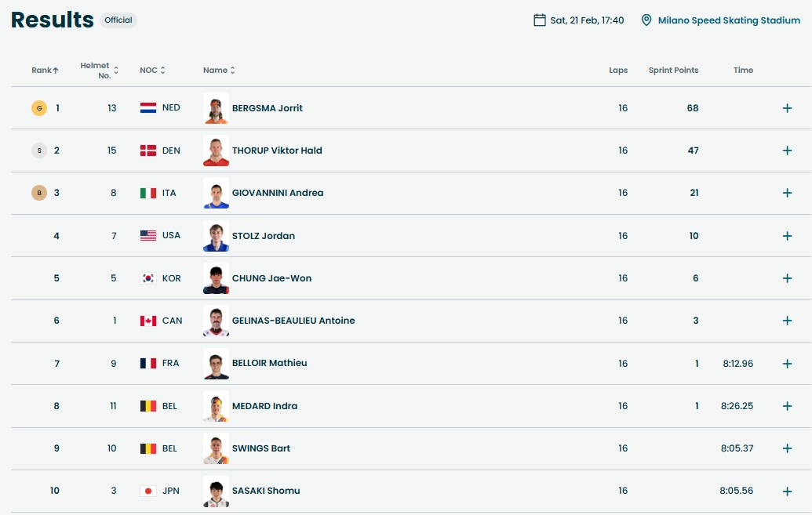
Task: Expand SASAKI Shomu result details
Action: point(787,491)
